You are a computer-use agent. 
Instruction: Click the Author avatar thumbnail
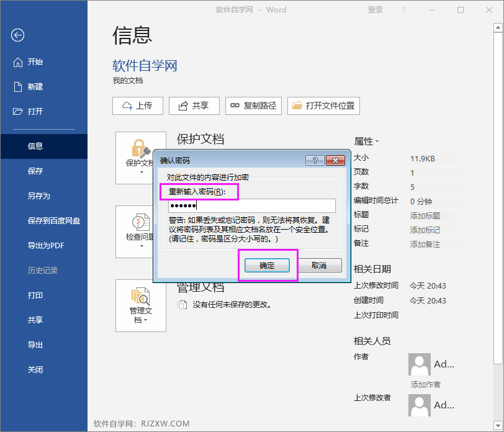coord(419,364)
